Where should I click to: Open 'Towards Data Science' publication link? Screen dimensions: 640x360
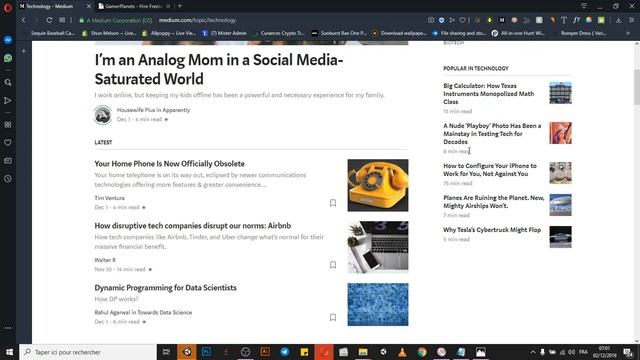(164, 312)
